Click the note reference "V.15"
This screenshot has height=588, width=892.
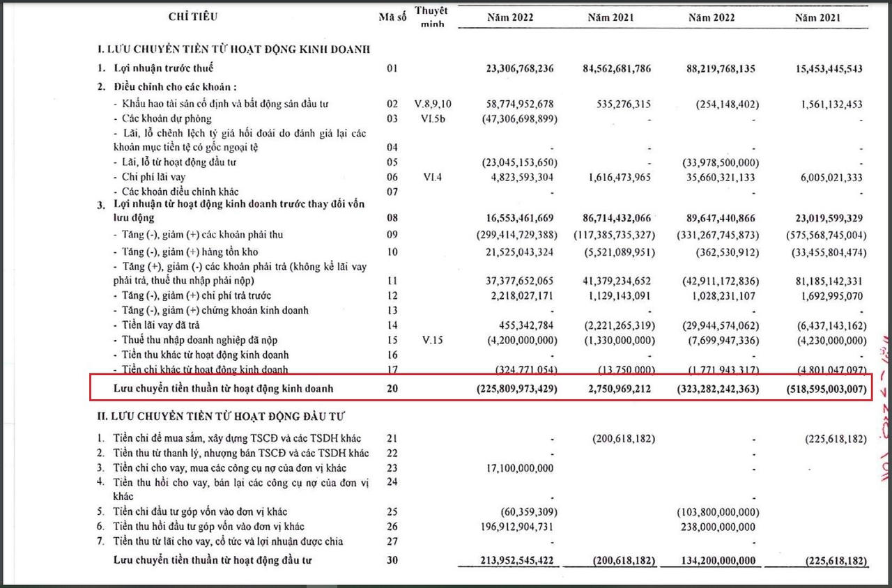point(432,340)
